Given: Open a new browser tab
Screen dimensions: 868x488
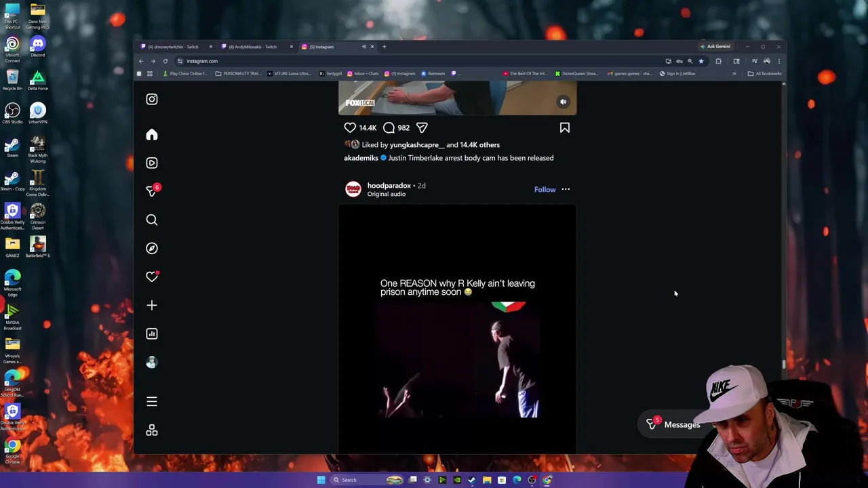Looking at the screenshot, I should pos(384,47).
